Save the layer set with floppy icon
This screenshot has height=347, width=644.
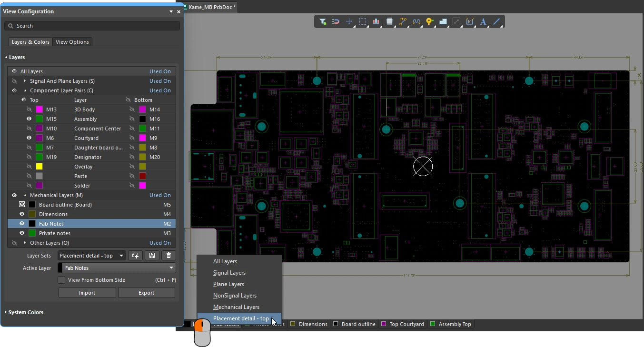point(152,256)
